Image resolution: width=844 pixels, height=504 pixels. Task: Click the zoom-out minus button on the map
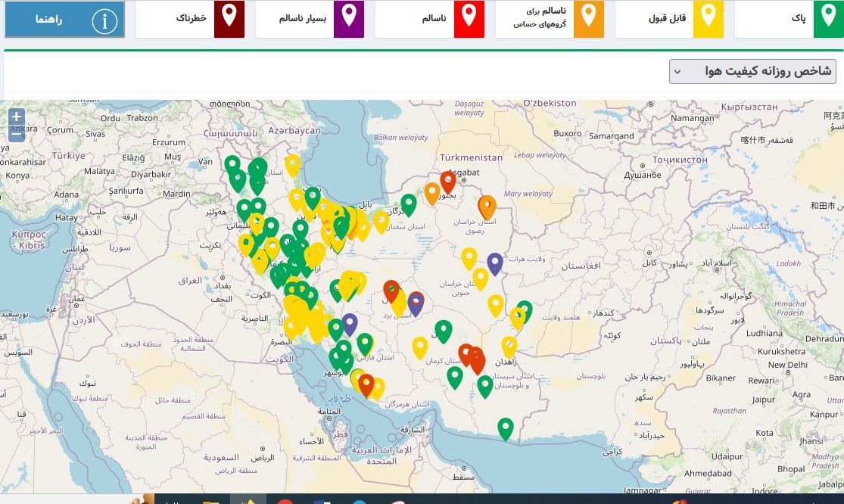pyautogui.click(x=16, y=133)
